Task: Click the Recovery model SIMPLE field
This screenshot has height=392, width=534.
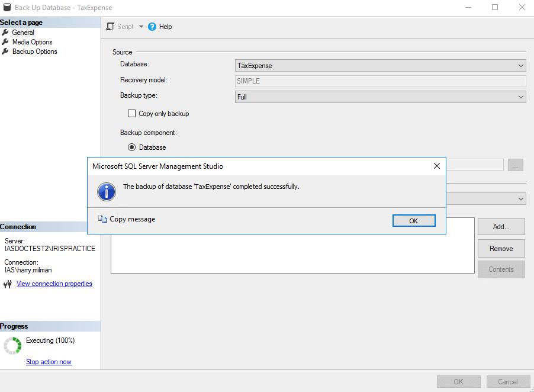Action: tap(380, 81)
